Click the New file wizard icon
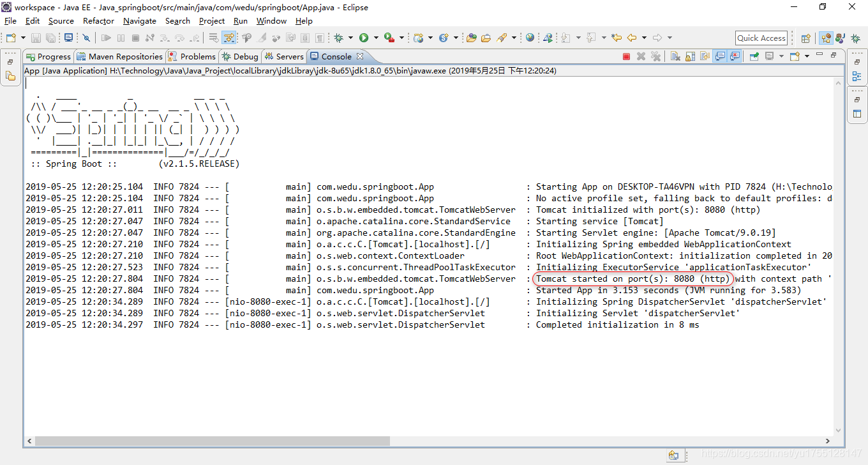This screenshot has width=868, height=465. click(x=11, y=38)
